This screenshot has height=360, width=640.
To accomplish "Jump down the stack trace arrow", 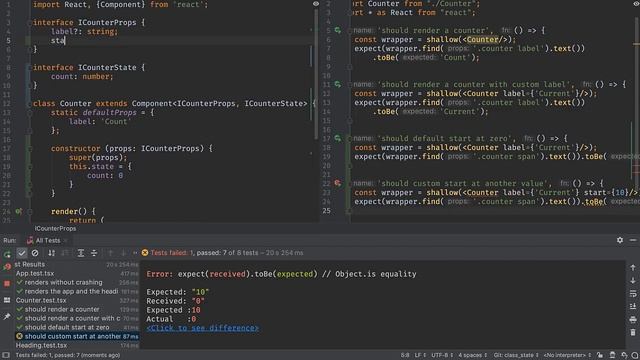I will point(633,280).
